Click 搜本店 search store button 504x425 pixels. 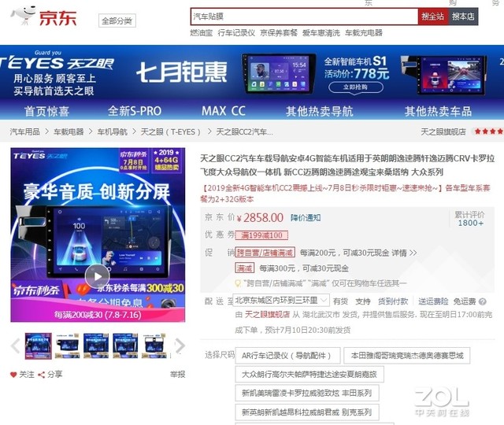coord(463,17)
